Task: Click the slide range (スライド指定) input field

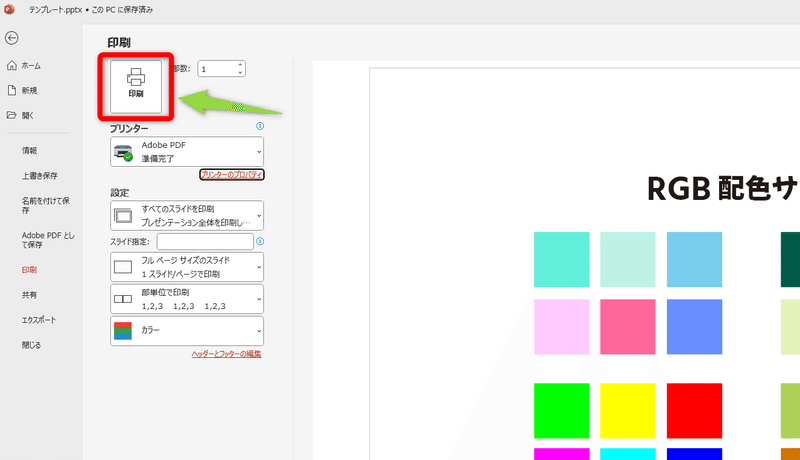Action: pos(205,241)
